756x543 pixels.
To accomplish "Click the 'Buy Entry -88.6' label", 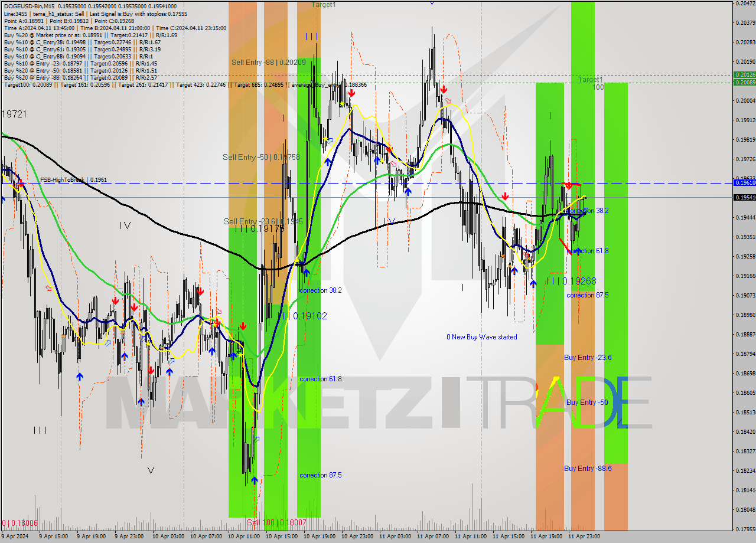I will pos(588,469).
